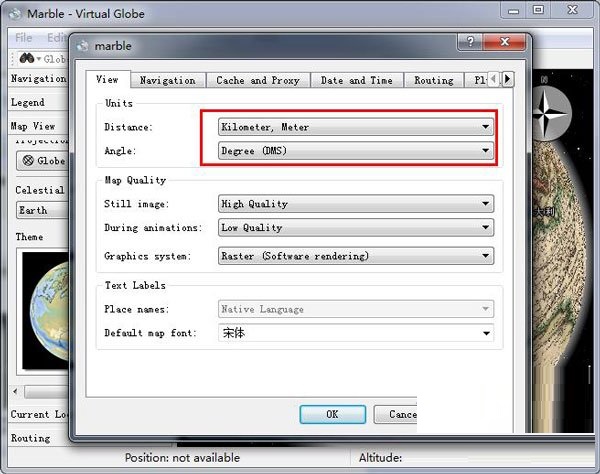The width and height of the screenshot is (600, 474).
Task: Select the Earth theme thumbnail
Action: click(x=45, y=310)
